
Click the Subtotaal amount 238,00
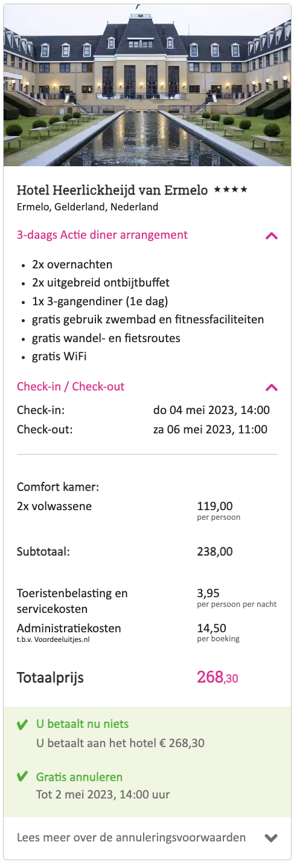215,551
